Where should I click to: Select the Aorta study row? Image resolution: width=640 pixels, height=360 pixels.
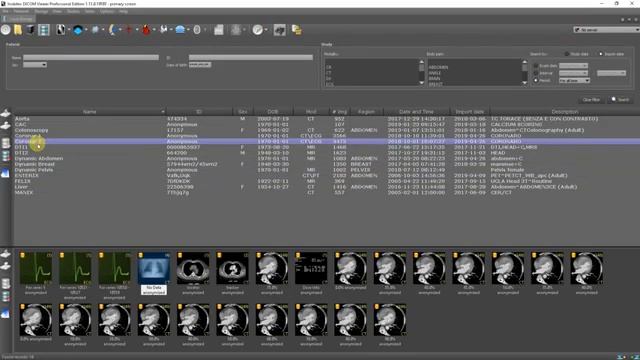(327, 119)
